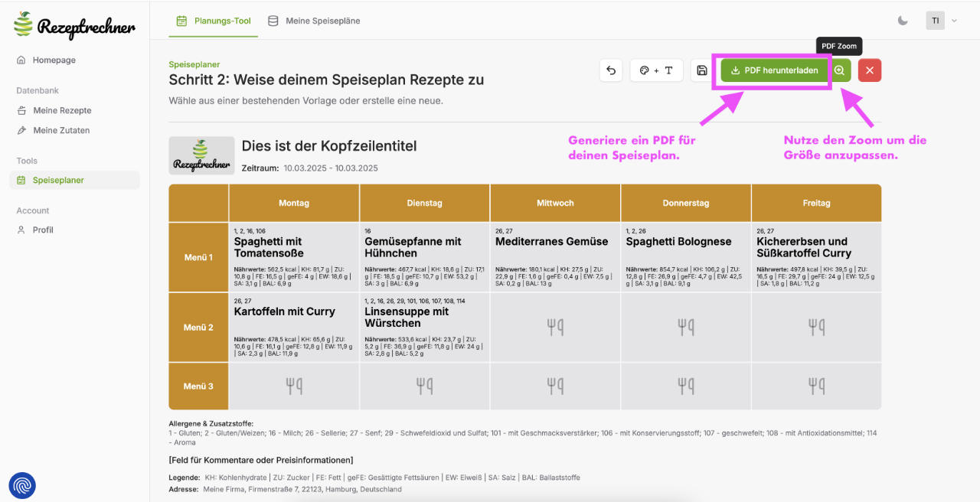Click the PDF zoom magnifier icon
Image resolution: width=980 pixels, height=502 pixels.
pos(840,70)
